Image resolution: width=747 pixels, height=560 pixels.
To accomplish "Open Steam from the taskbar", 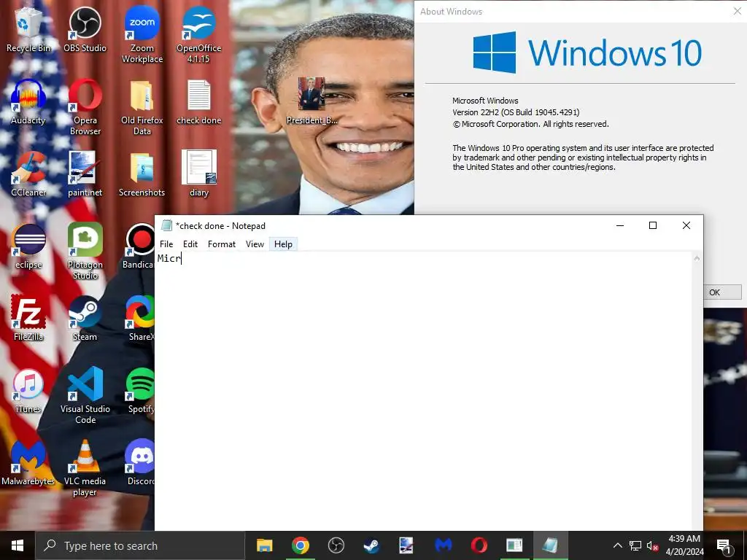I will [371, 545].
